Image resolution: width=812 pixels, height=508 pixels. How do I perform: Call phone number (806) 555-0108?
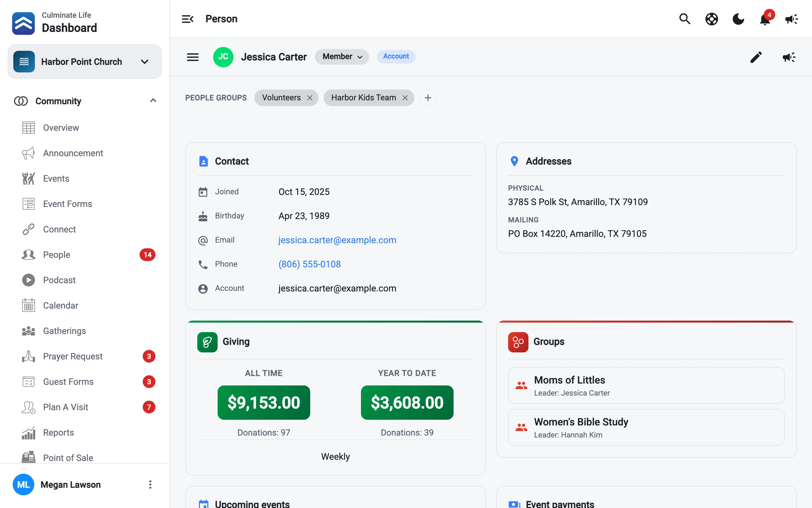click(x=309, y=264)
